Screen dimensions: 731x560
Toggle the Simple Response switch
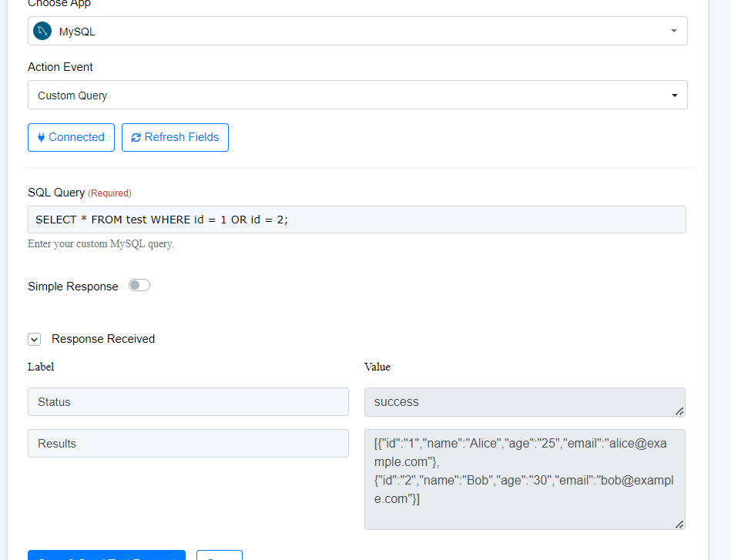point(139,285)
